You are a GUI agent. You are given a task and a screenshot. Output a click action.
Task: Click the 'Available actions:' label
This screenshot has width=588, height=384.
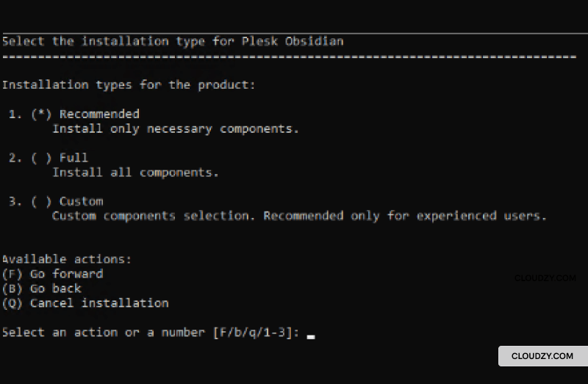(67, 259)
